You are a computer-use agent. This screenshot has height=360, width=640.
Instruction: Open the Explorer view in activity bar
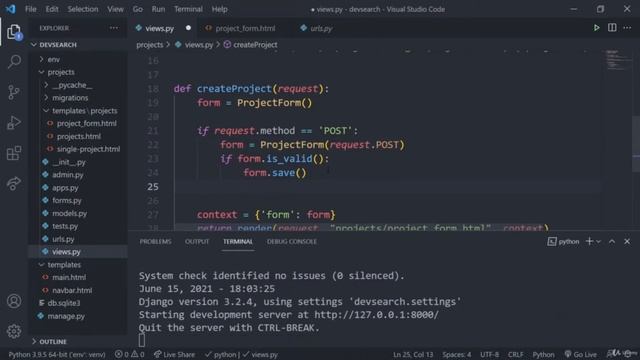(x=14, y=32)
